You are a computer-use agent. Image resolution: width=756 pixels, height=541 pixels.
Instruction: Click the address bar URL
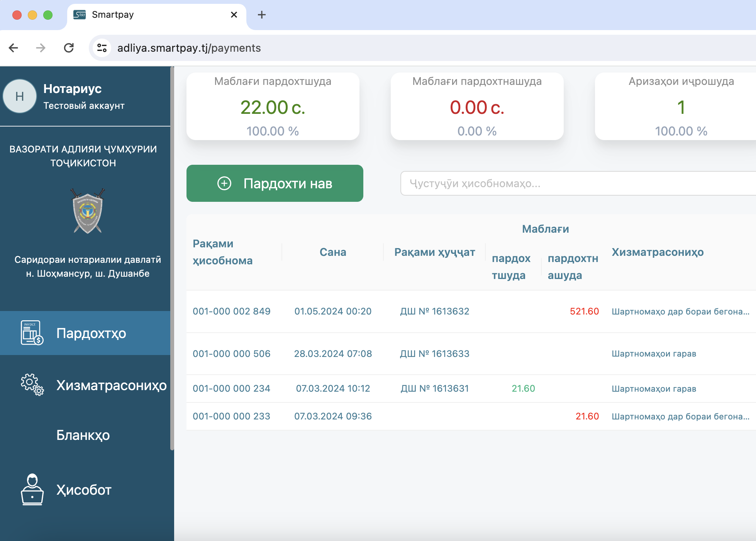(x=189, y=48)
